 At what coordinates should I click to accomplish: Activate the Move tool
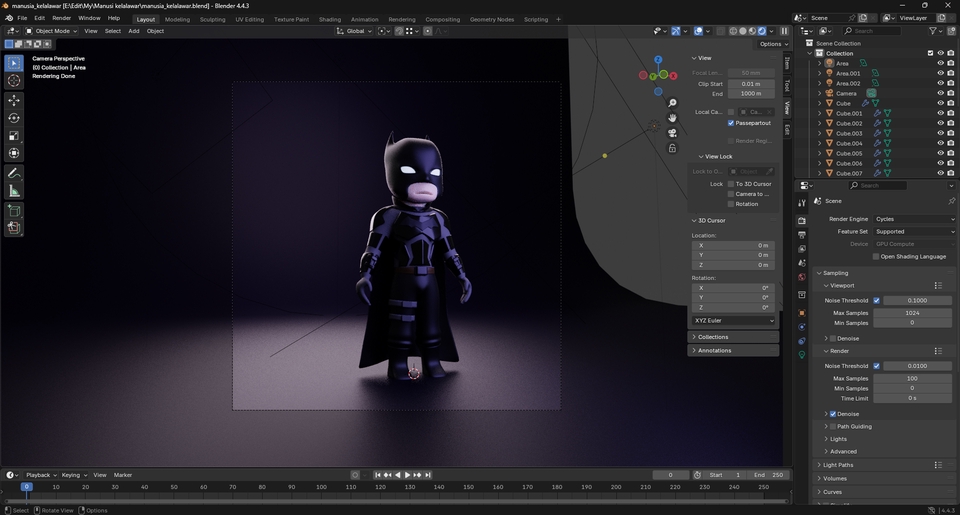coord(14,100)
